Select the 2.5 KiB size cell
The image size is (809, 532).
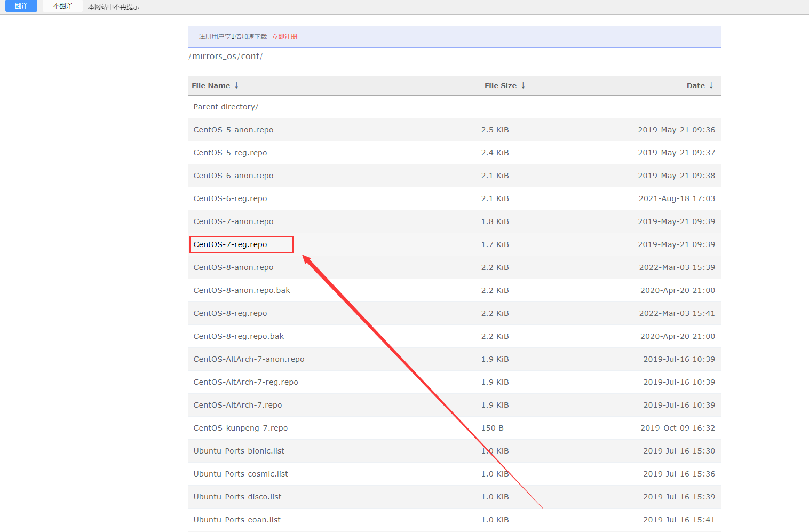coord(495,130)
